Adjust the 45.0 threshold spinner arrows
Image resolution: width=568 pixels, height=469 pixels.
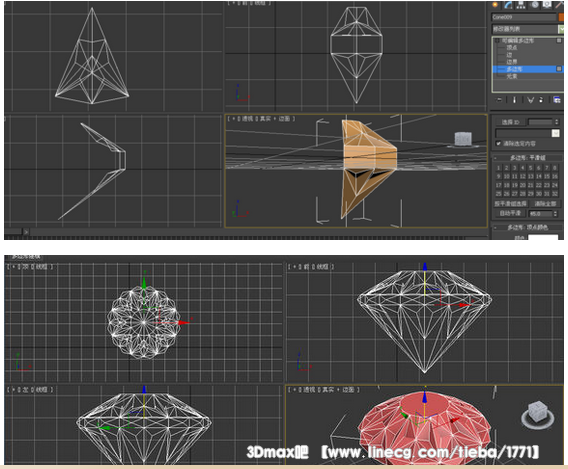coord(556,214)
